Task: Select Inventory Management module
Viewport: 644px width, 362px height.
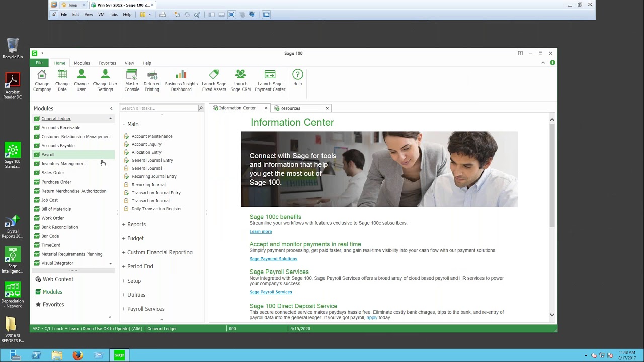Action: tap(63, 164)
